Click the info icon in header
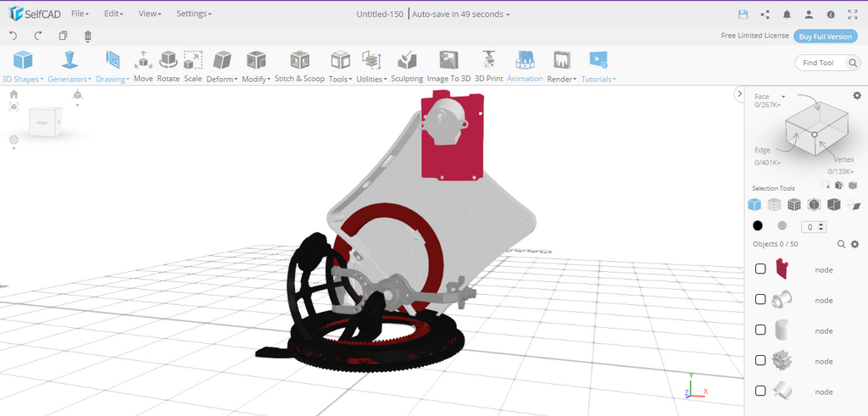Viewport: 868px width, 416px height. 831,14
